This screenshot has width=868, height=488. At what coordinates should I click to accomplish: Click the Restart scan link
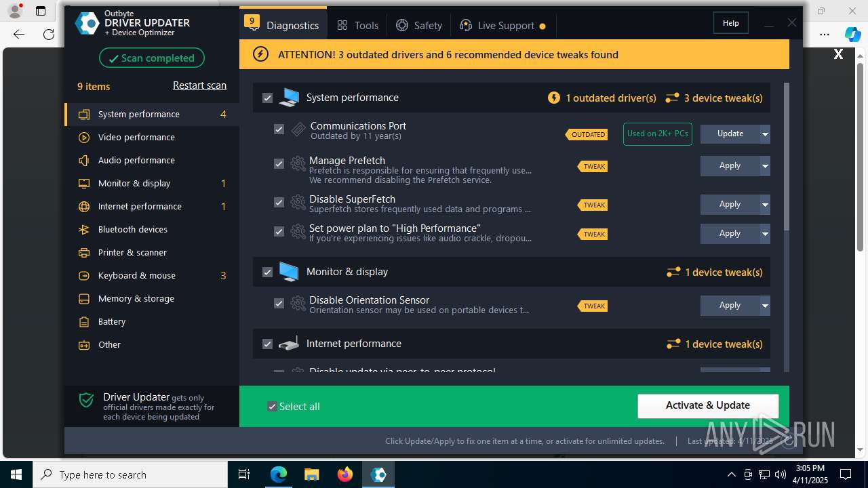pyautogui.click(x=199, y=85)
